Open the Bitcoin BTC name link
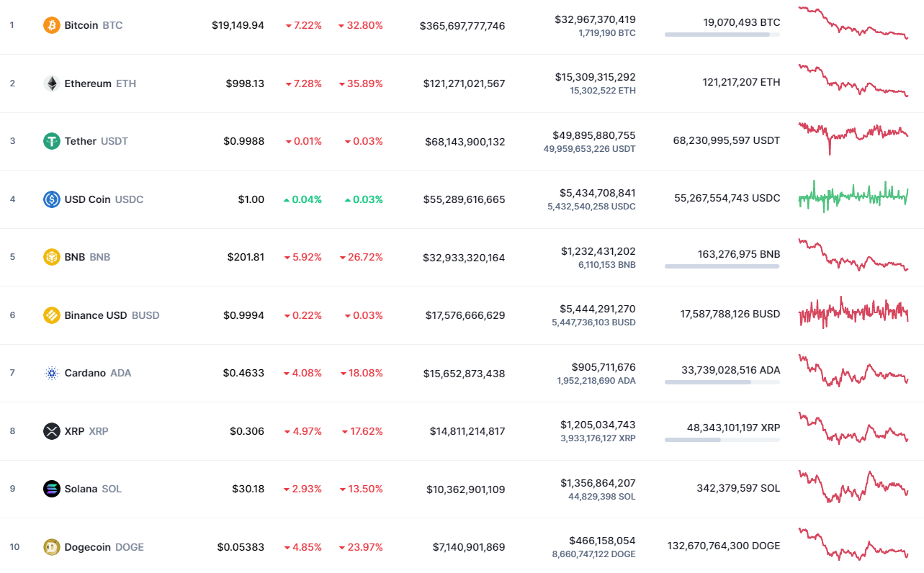 pos(93,25)
